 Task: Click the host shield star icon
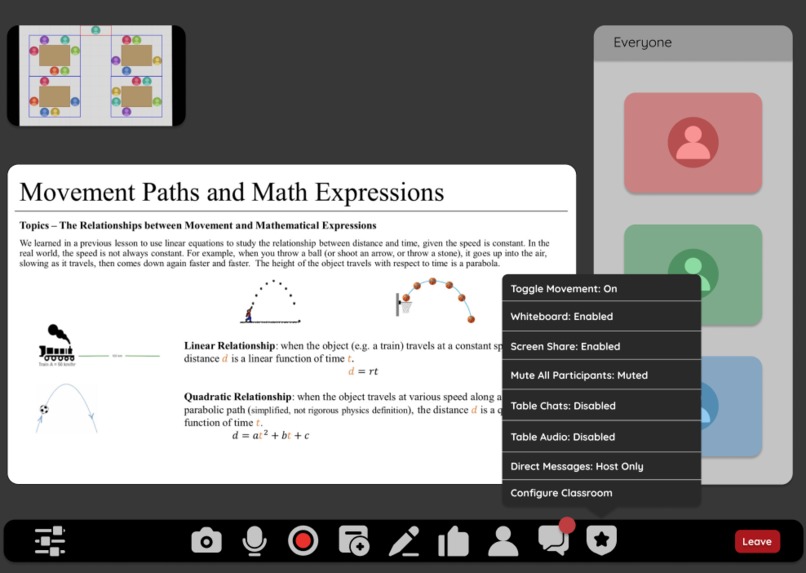(601, 540)
